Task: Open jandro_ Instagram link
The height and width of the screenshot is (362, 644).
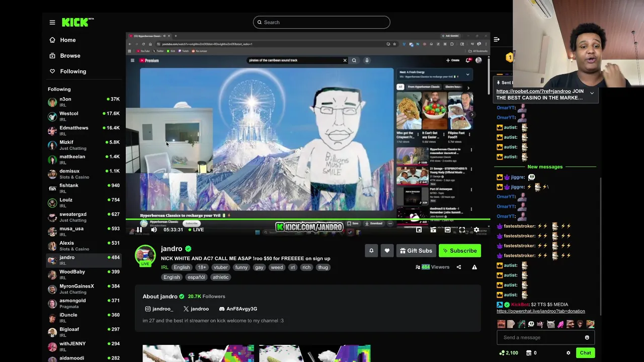Action: pyautogui.click(x=159, y=309)
